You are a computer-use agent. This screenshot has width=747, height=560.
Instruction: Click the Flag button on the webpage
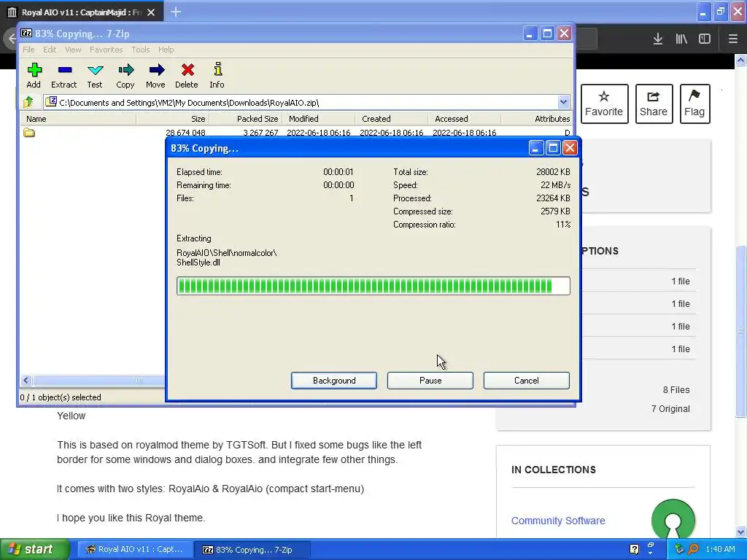coord(694,104)
